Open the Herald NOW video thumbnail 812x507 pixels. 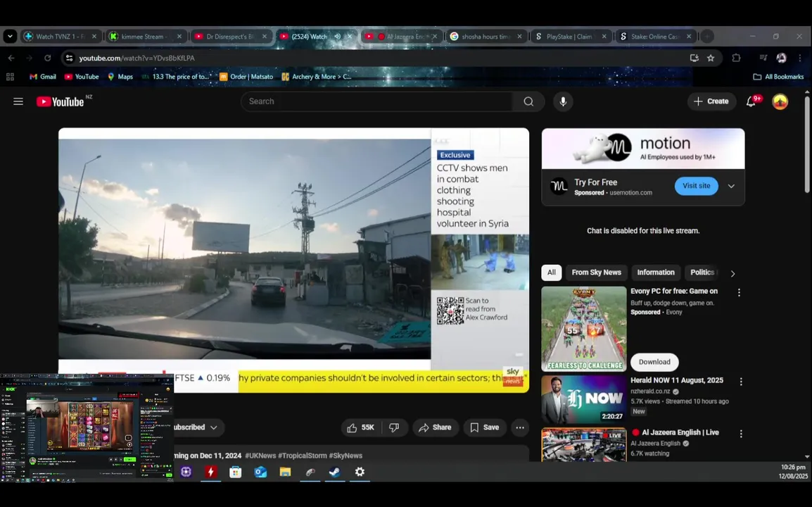(583, 400)
